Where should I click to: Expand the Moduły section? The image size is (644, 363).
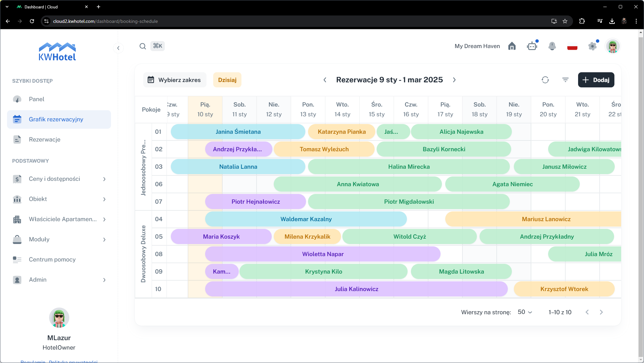pyautogui.click(x=104, y=240)
